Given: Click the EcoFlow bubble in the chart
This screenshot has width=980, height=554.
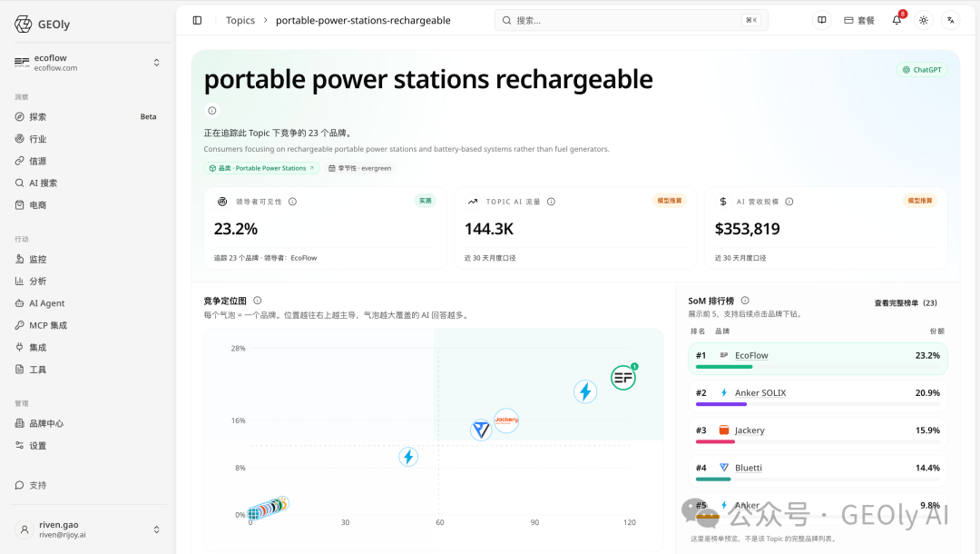Looking at the screenshot, I should pos(623,378).
